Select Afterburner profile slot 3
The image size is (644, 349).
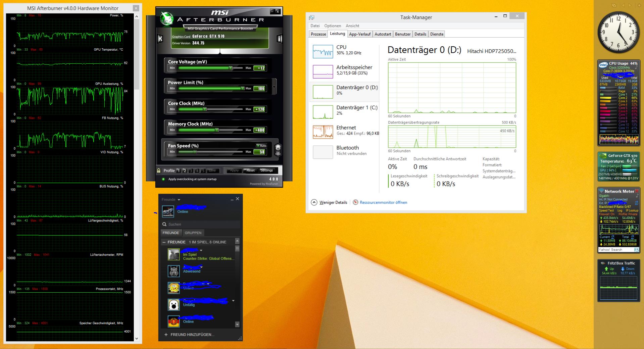pos(191,170)
